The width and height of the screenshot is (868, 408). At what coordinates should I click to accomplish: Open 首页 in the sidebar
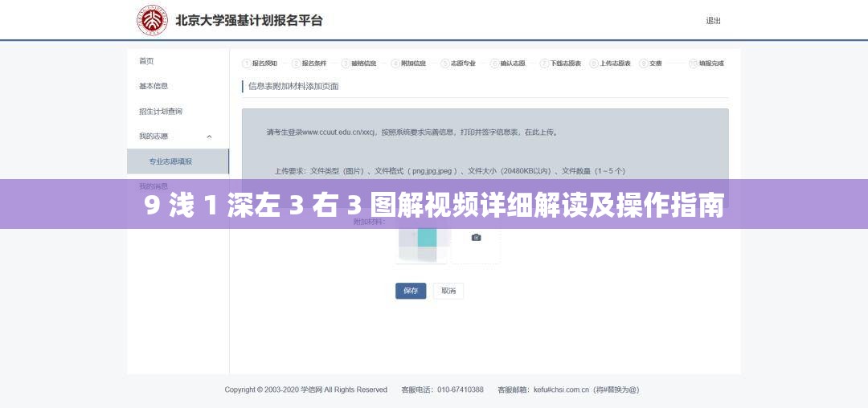147,61
